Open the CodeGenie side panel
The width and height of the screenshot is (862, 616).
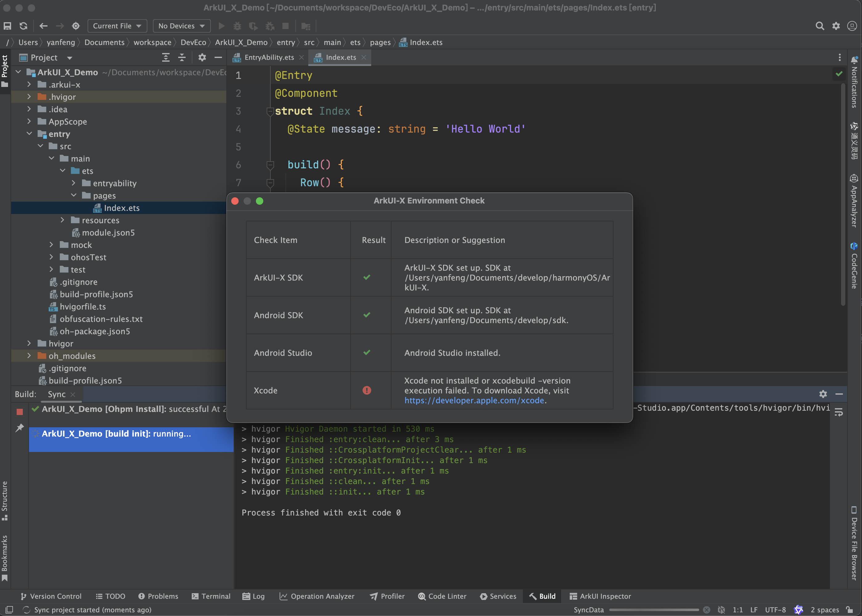[x=854, y=265]
